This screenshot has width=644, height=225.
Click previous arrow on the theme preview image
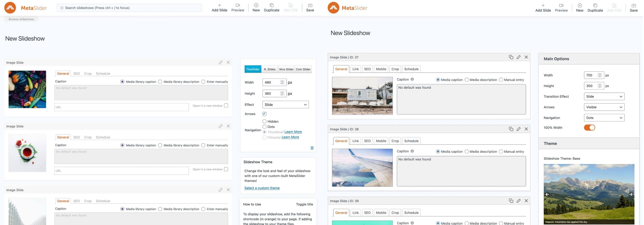click(547, 194)
